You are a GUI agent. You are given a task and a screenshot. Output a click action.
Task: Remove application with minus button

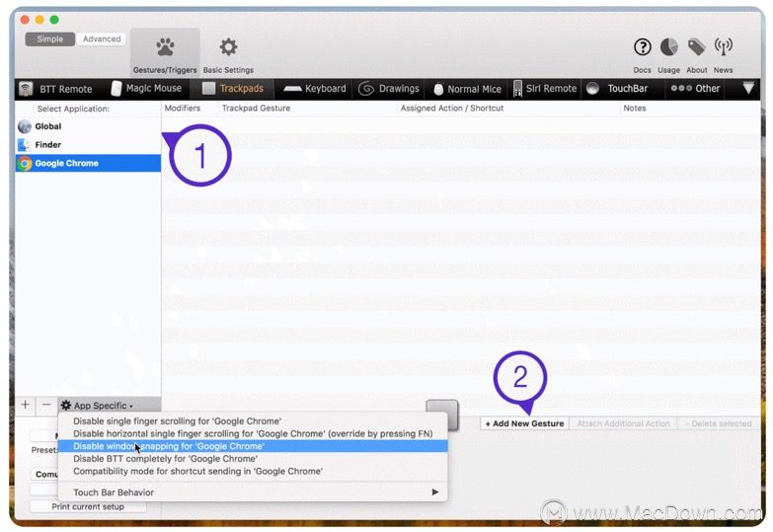[x=46, y=405]
